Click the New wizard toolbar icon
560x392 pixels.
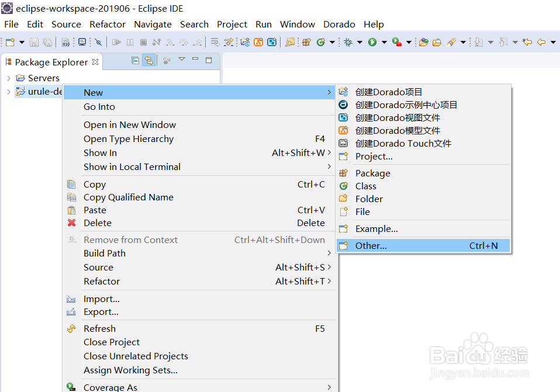click(x=10, y=42)
